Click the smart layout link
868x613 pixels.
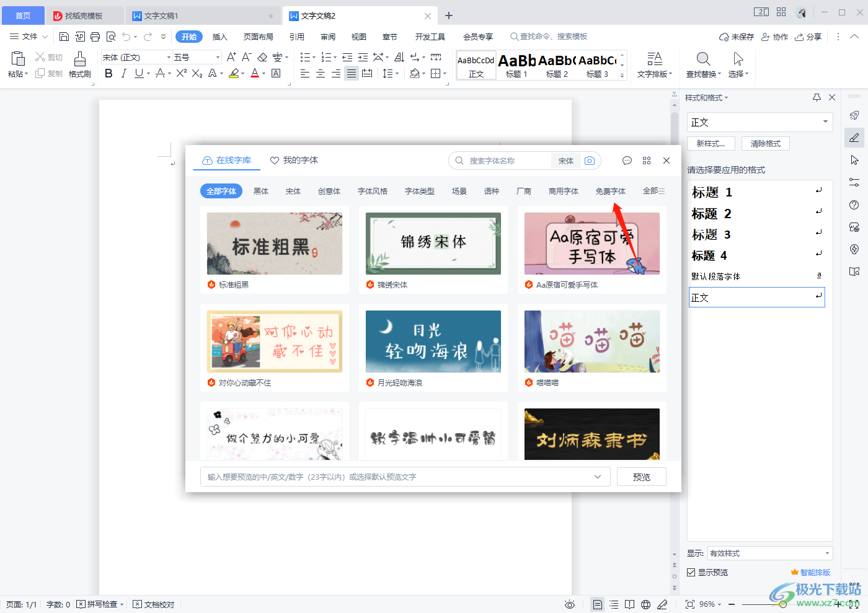(x=810, y=573)
